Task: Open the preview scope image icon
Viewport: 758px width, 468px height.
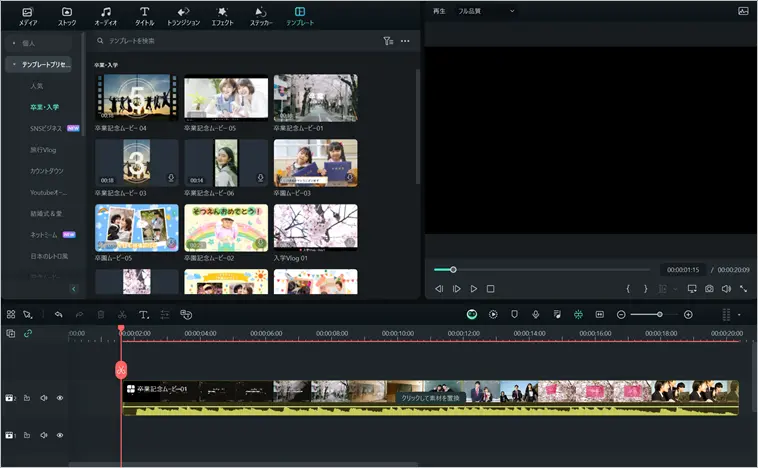Action: point(743,11)
